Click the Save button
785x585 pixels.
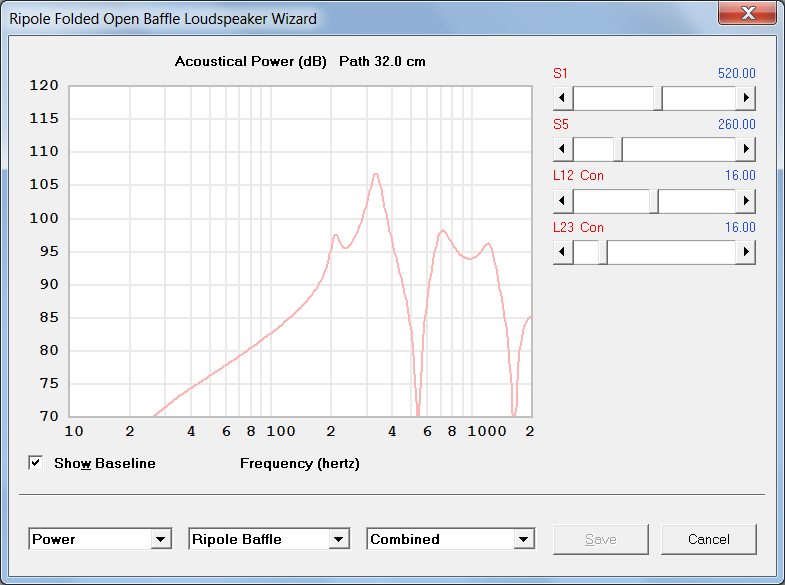[x=601, y=539]
